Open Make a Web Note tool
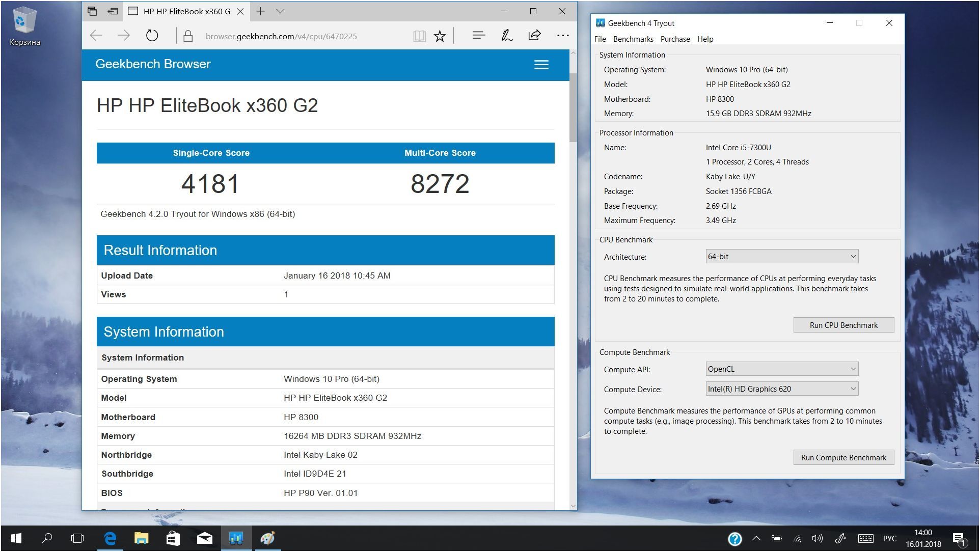This screenshot has height=552, width=980. pos(506,35)
